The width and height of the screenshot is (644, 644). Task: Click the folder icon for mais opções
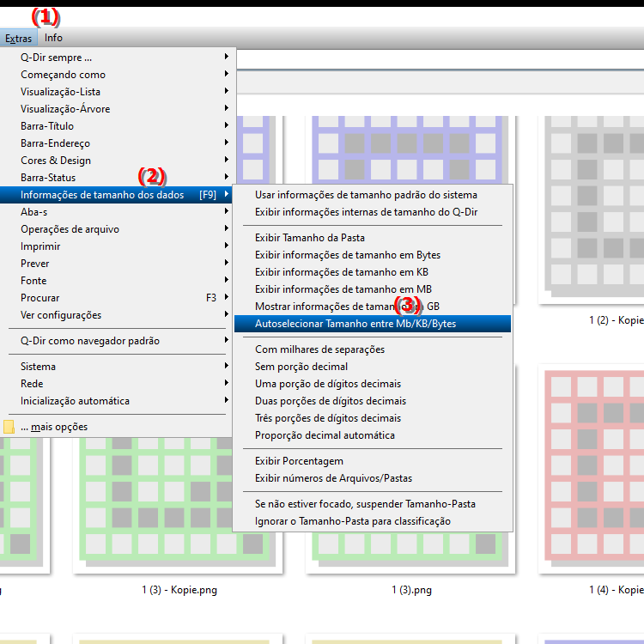point(9,427)
